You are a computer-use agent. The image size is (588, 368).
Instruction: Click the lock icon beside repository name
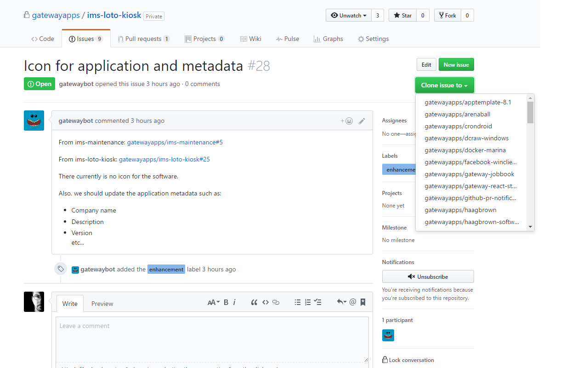click(x=27, y=15)
